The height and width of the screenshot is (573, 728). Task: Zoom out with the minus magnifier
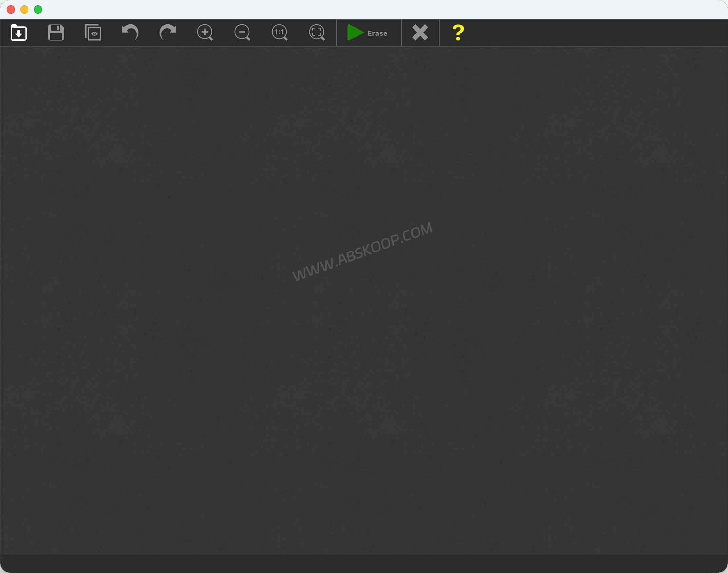[x=242, y=33]
